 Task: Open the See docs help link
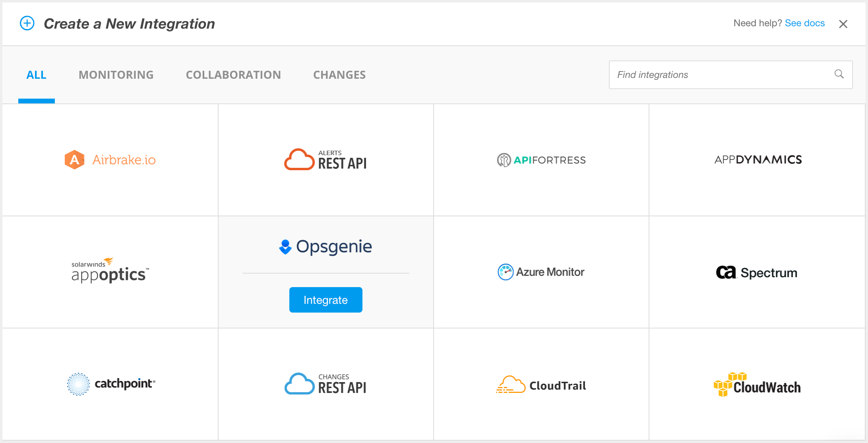coord(804,23)
